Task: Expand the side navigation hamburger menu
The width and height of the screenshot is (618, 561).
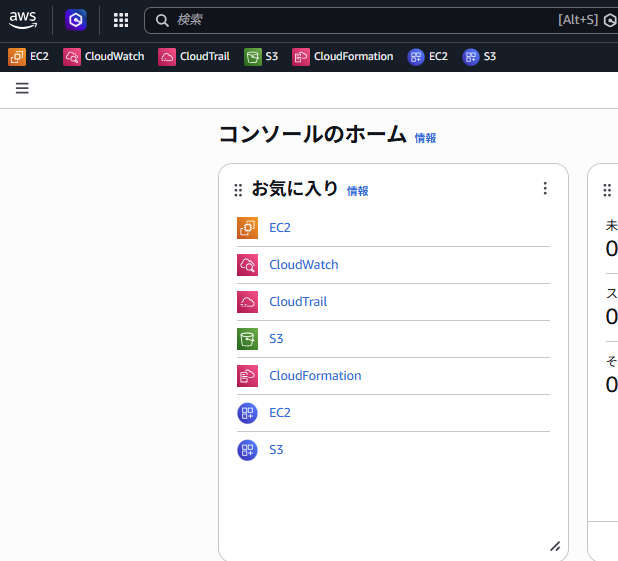Action: point(22,88)
